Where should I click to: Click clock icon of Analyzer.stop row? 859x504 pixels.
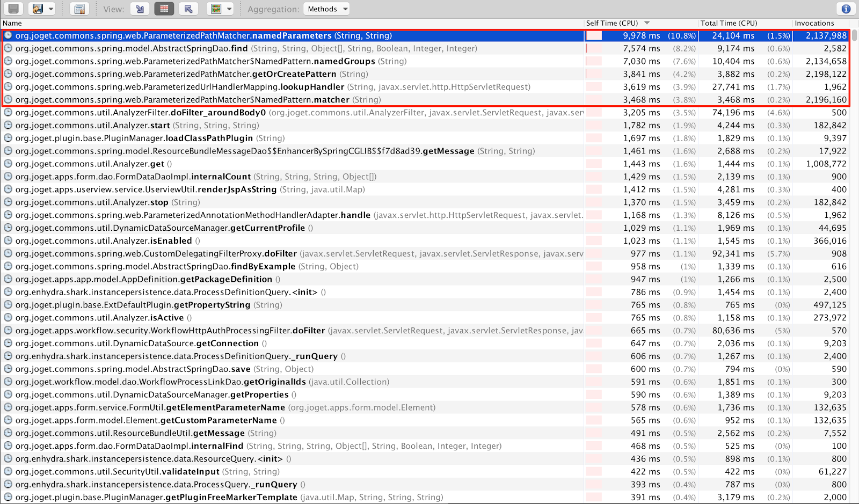[8, 202]
